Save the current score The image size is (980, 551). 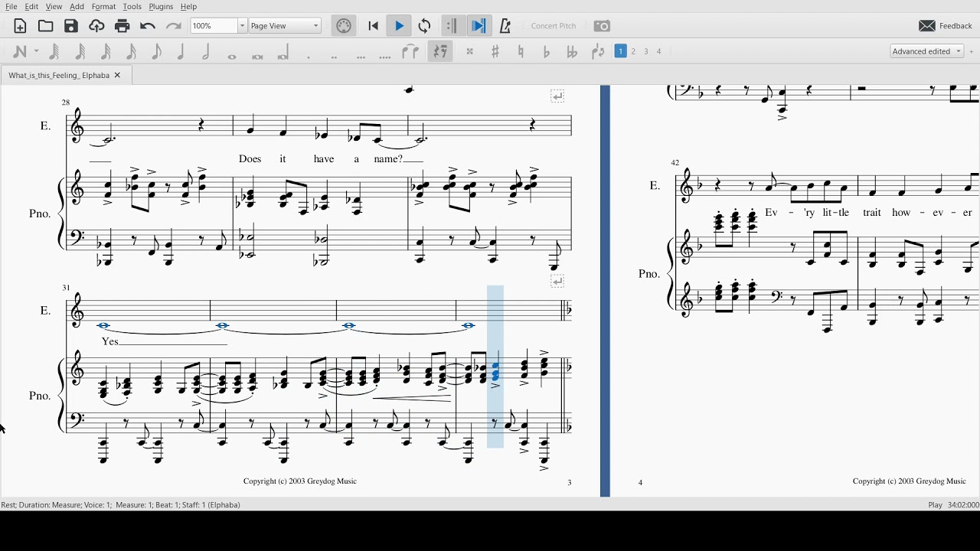coord(71,26)
